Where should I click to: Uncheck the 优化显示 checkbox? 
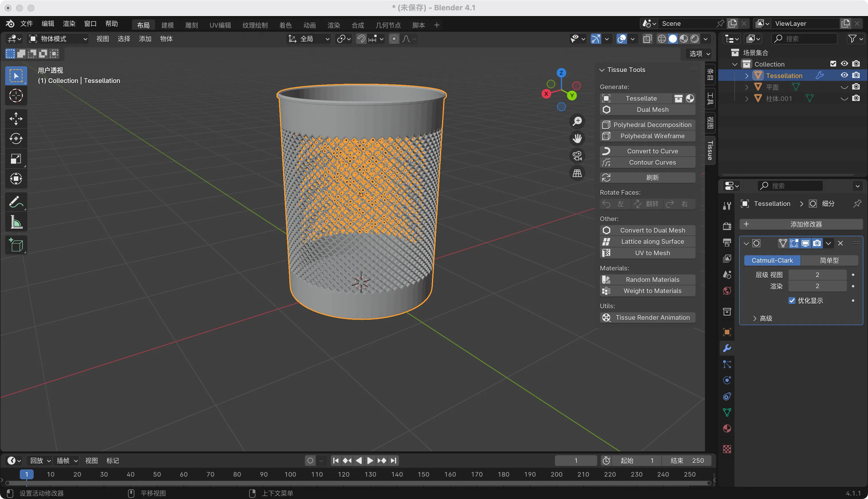point(792,301)
